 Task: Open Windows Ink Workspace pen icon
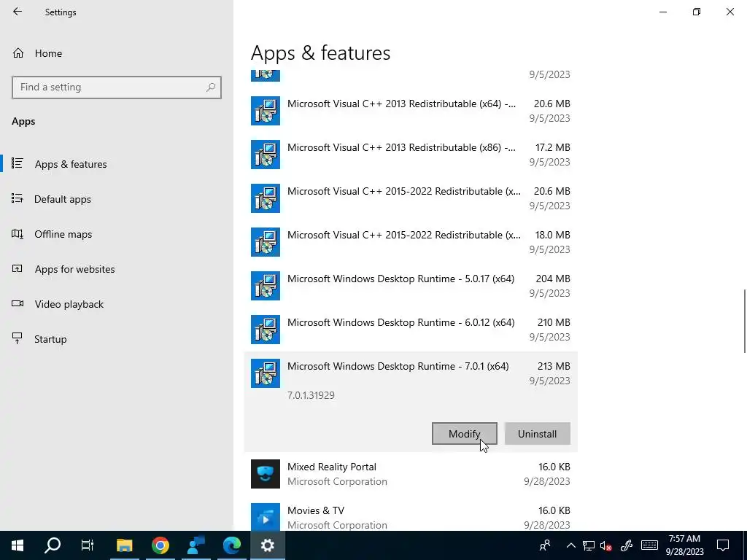click(627, 545)
